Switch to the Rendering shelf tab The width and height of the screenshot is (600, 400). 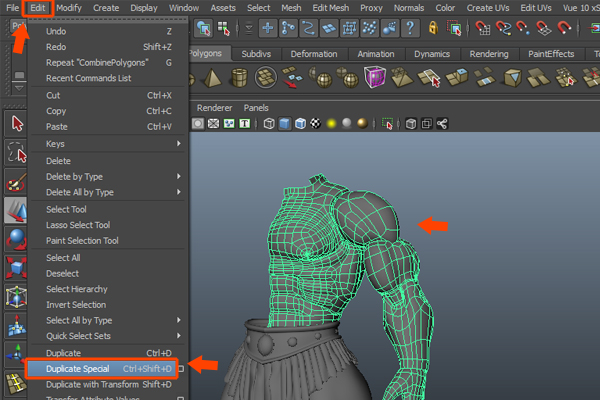489,54
